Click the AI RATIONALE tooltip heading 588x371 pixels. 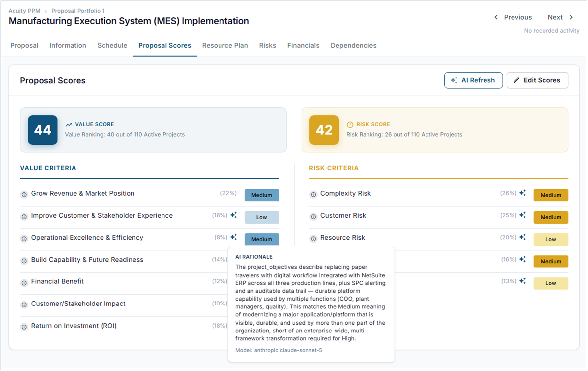click(254, 257)
